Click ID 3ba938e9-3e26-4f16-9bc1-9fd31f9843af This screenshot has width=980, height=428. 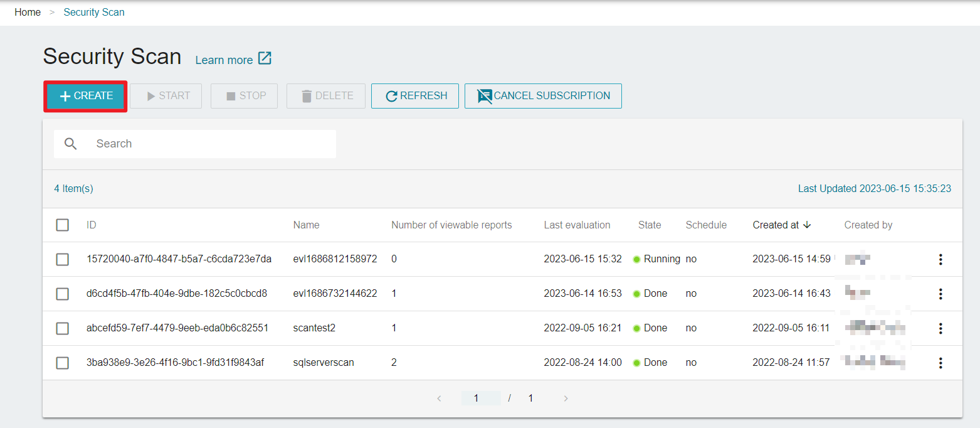[x=176, y=363]
